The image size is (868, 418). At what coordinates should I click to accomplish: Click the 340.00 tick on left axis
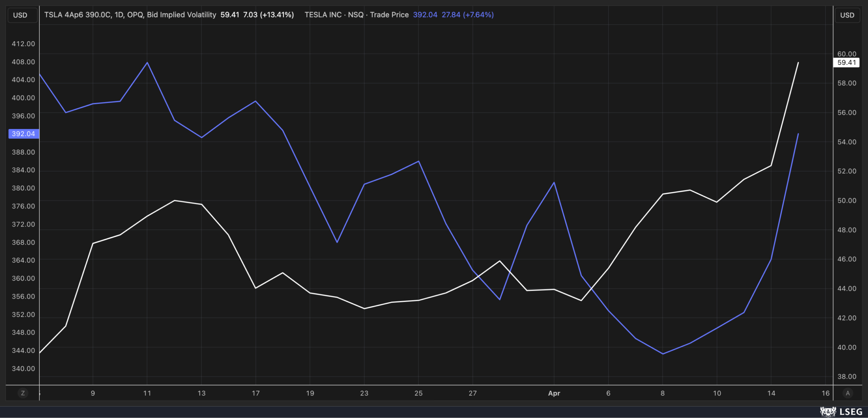(x=23, y=369)
